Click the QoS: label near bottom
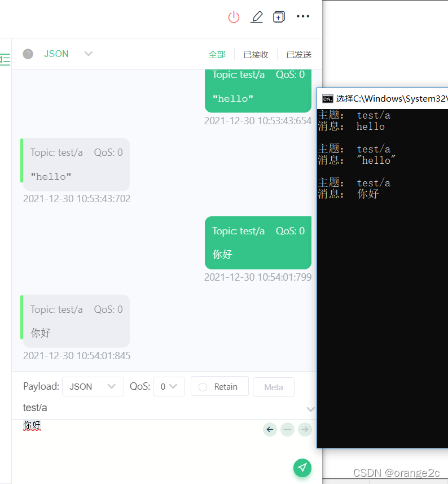 pyautogui.click(x=140, y=386)
